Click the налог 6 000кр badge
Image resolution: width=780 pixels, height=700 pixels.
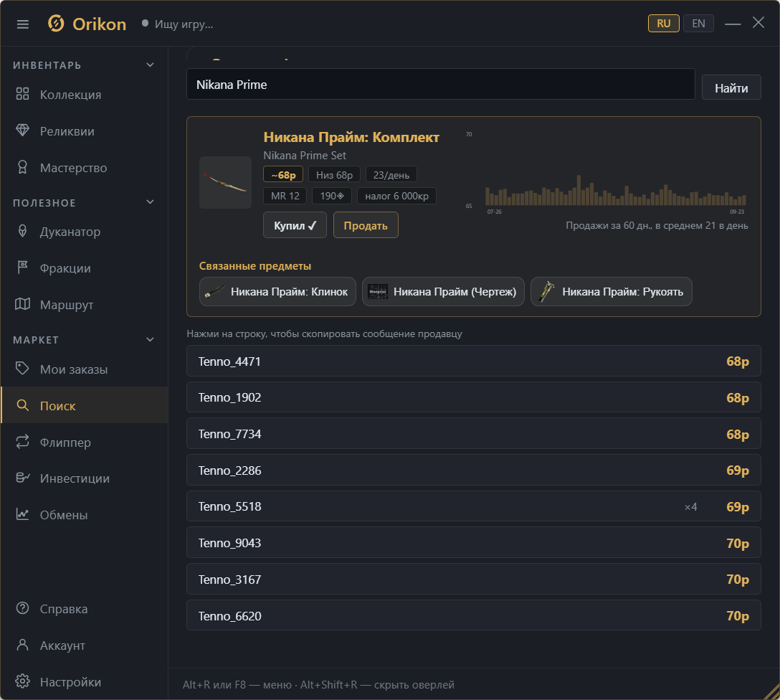396,196
